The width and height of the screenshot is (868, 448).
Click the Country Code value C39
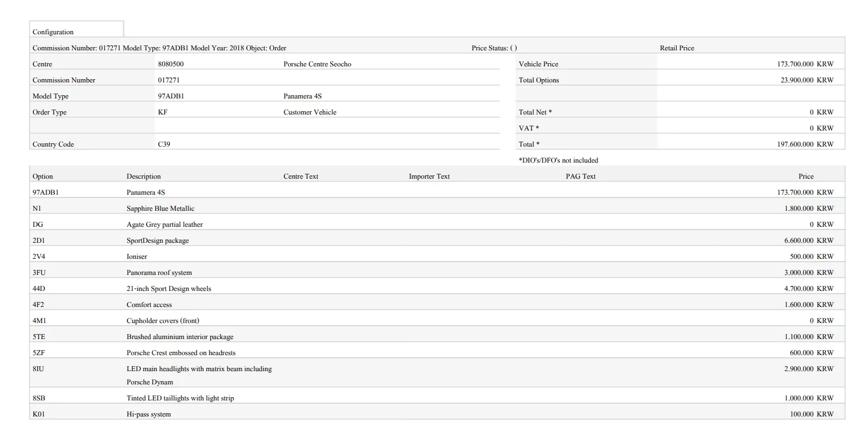pyautogui.click(x=164, y=144)
